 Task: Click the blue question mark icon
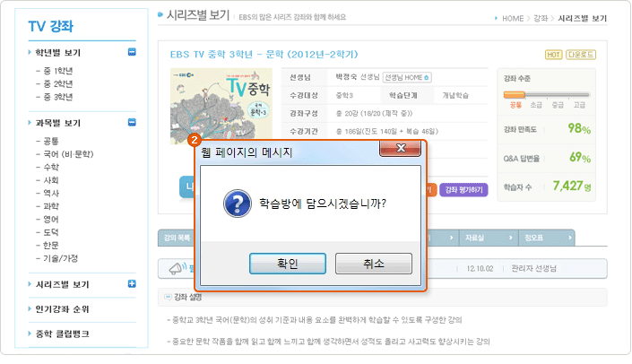238,204
